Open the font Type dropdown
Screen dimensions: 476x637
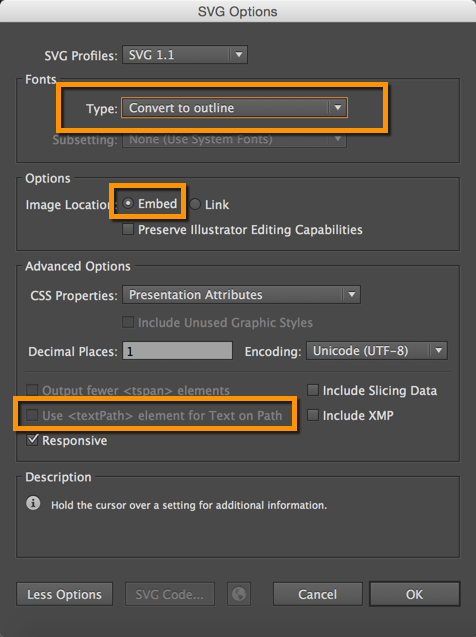[x=234, y=108]
